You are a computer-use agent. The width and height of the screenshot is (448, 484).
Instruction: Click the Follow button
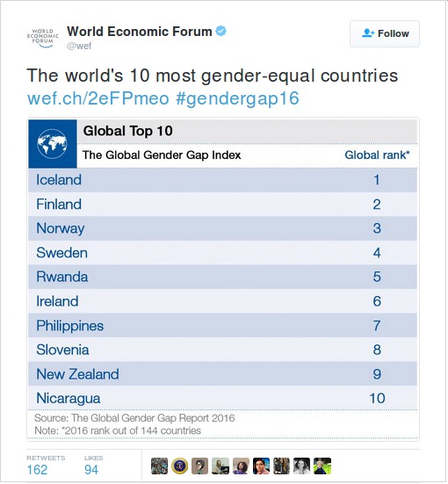coord(385,33)
